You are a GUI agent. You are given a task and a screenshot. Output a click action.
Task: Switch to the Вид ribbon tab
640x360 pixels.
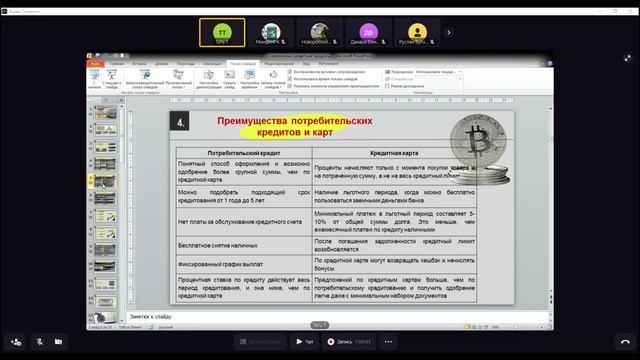point(306,64)
